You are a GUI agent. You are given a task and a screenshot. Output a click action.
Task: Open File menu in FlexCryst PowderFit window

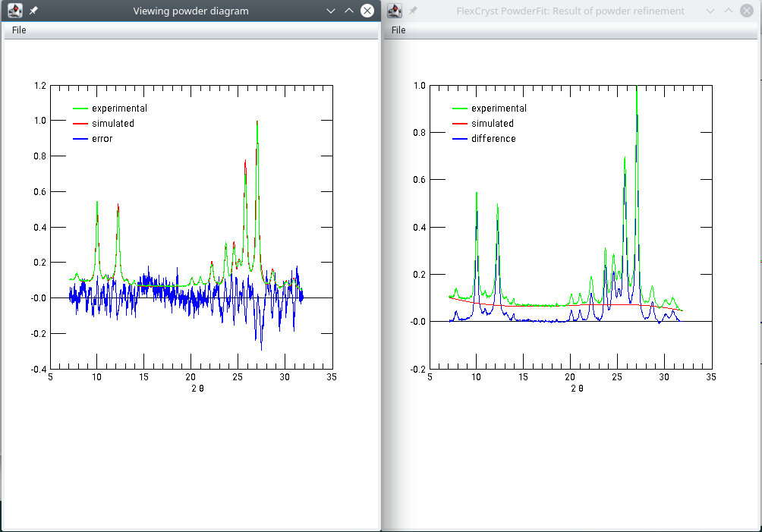398,30
